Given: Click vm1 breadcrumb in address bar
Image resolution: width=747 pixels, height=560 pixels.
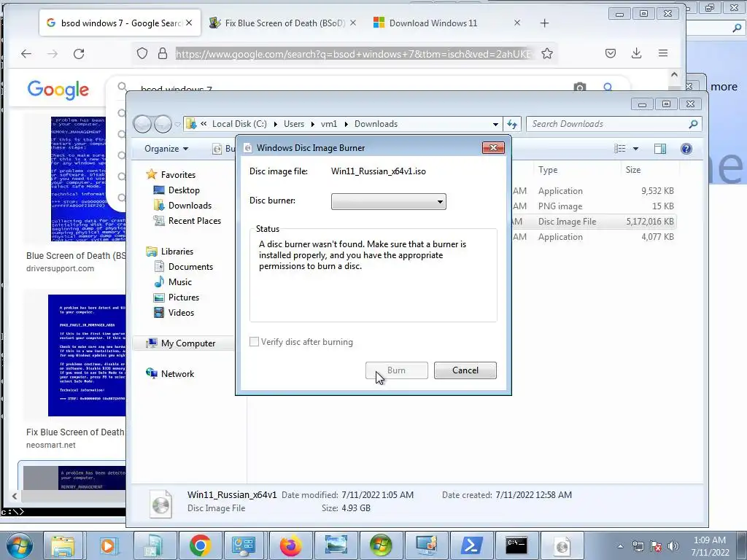Looking at the screenshot, I should click(x=329, y=124).
